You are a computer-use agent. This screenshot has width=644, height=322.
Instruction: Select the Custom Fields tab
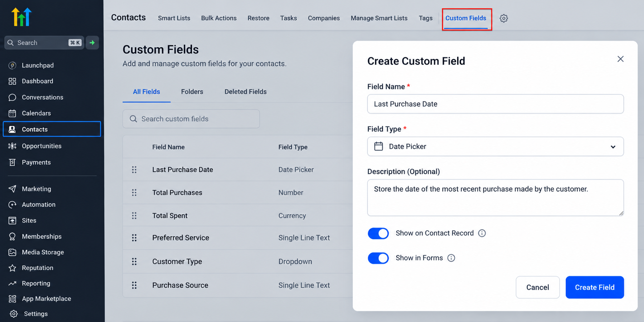point(465,18)
